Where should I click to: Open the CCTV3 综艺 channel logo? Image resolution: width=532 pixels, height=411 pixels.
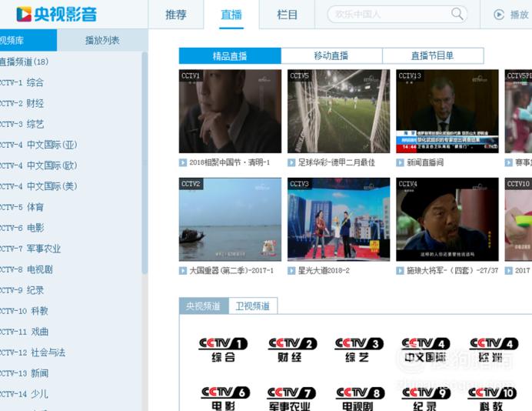(359, 350)
